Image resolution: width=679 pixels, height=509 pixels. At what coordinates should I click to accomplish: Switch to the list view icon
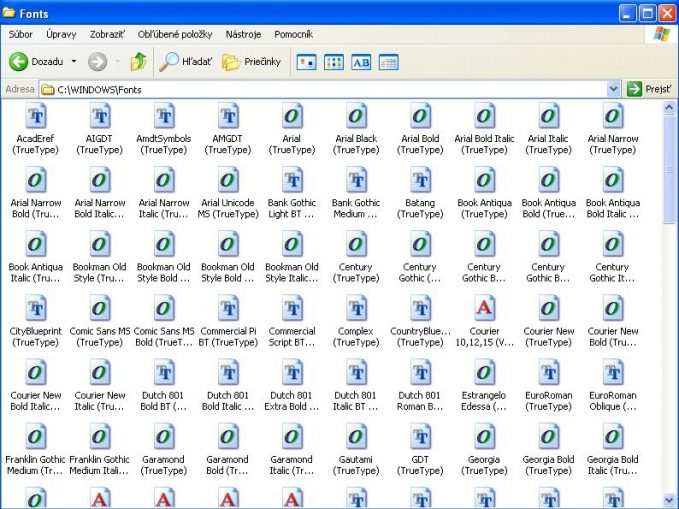[x=333, y=62]
